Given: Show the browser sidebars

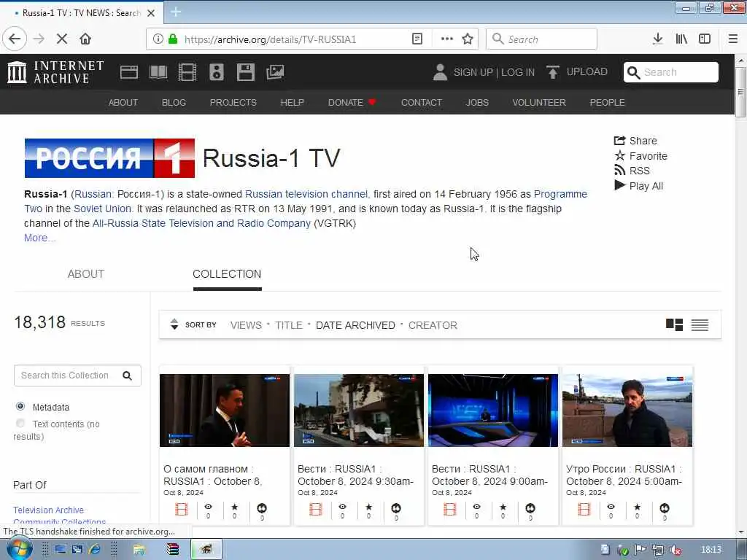Looking at the screenshot, I should click(x=705, y=39).
